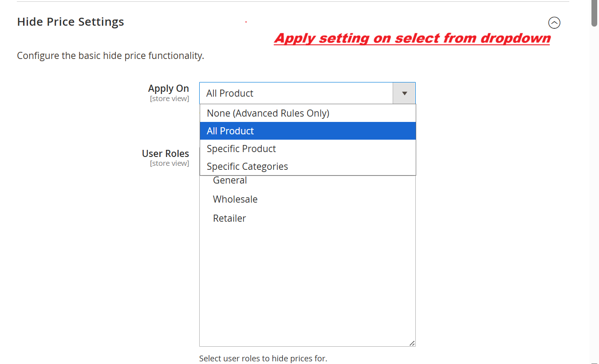
Task: Click the hint text below User Roles
Action: pyautogui.click(x=263, y=358)
